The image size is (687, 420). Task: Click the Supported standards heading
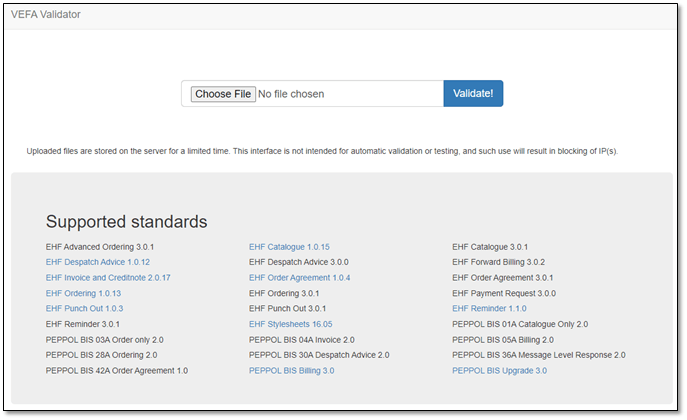(x=126, y=221)
